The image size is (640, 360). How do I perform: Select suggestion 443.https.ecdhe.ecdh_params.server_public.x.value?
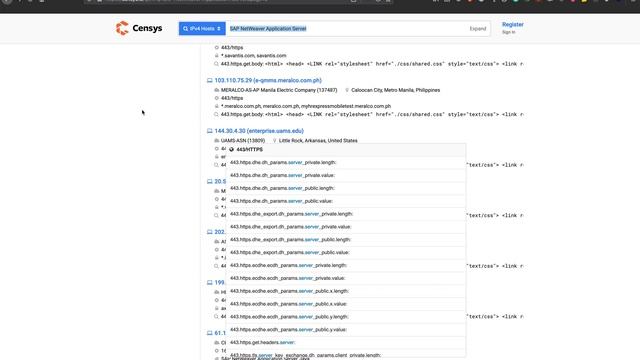coord(346,304)
